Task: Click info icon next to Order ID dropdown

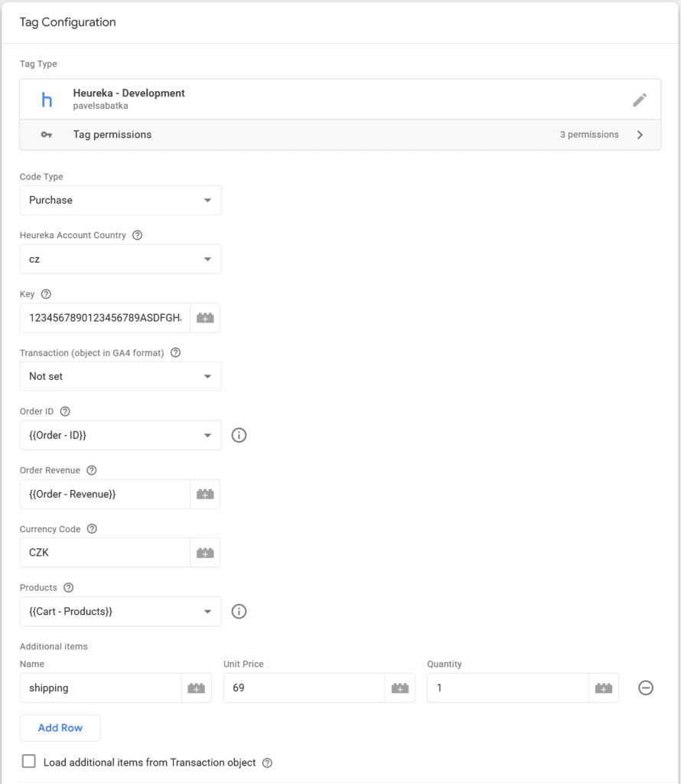Action: (239, 436)
